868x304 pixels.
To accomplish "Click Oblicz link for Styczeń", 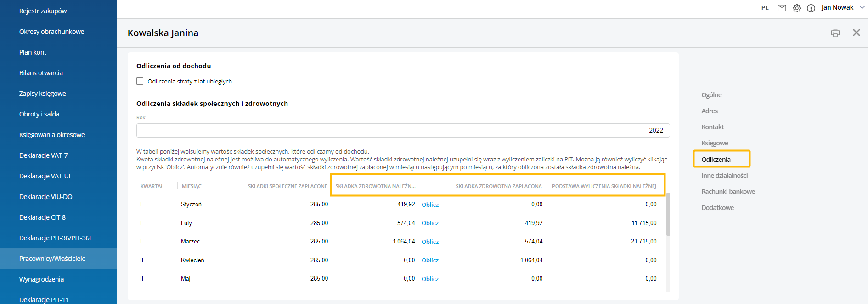I will (430, 205).
